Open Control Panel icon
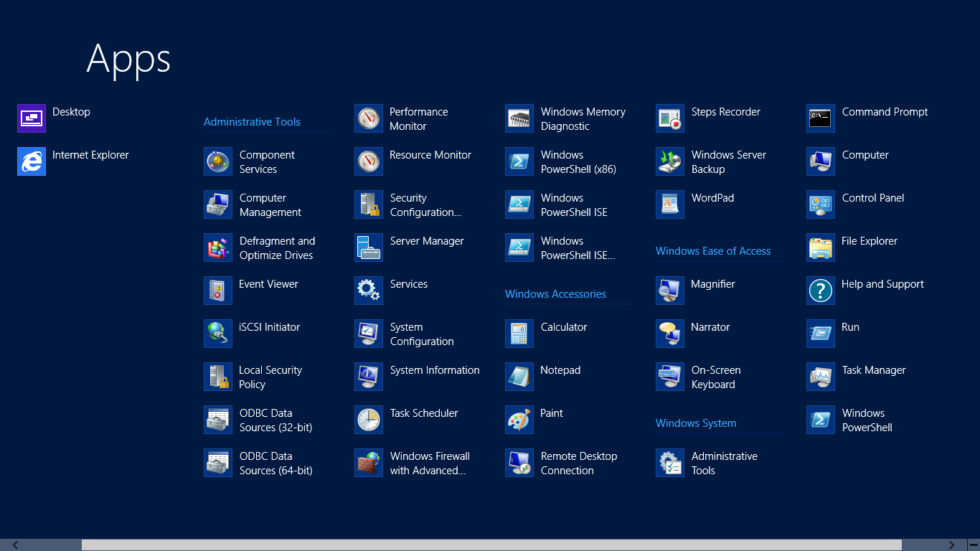 (x=821, y=204)
